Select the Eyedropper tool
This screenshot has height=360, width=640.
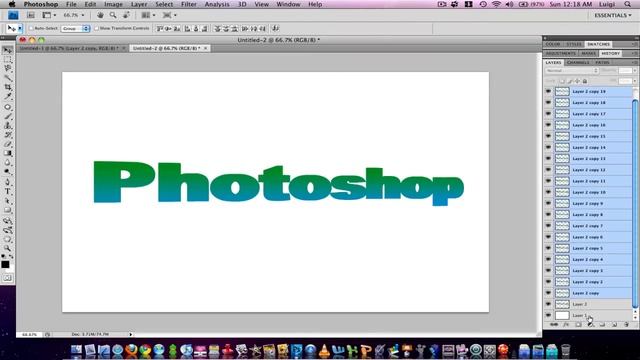[7, 97]
